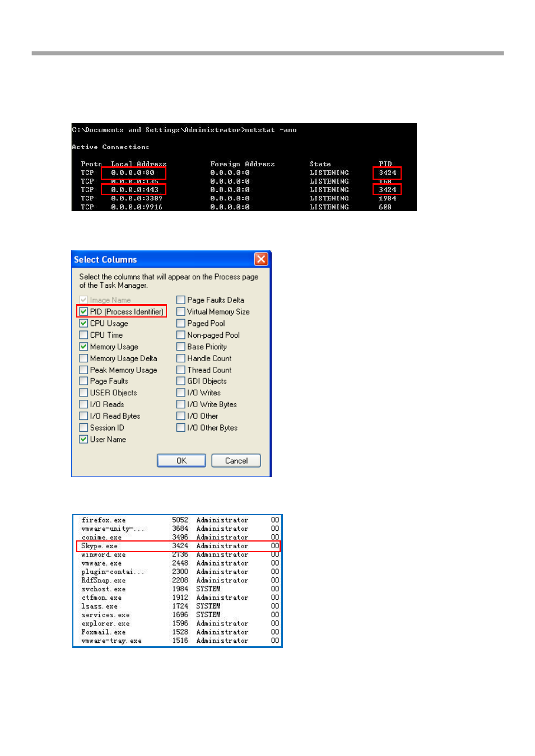Close the Select Columns dialog
535x756 pixels.
coord(261,259)
